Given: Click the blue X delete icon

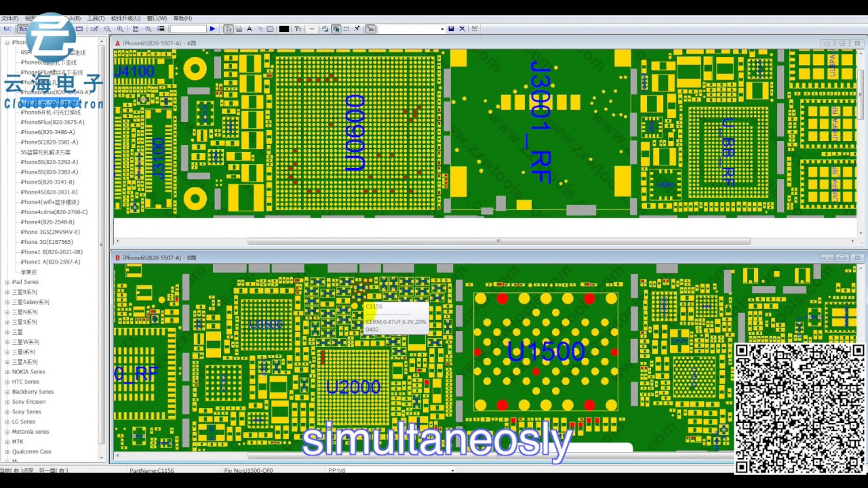Looking at the screenshot, I should click(x=462, y=29).
